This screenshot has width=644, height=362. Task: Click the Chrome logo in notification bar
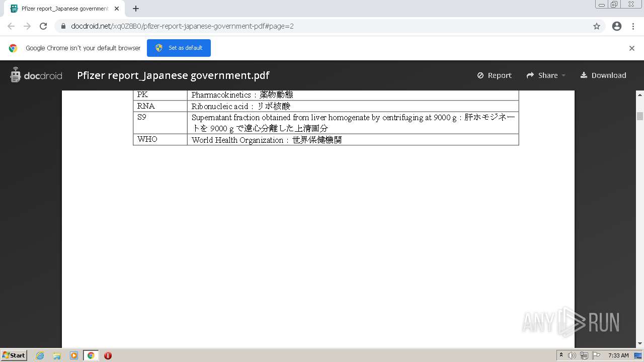point(13,48)
